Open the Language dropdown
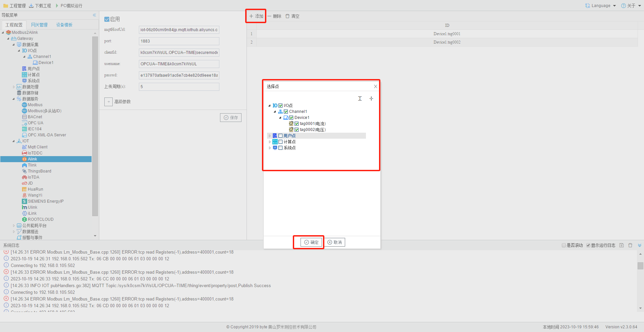The height and width of the screenshot is (332, 644). click(x=601, y=6)
